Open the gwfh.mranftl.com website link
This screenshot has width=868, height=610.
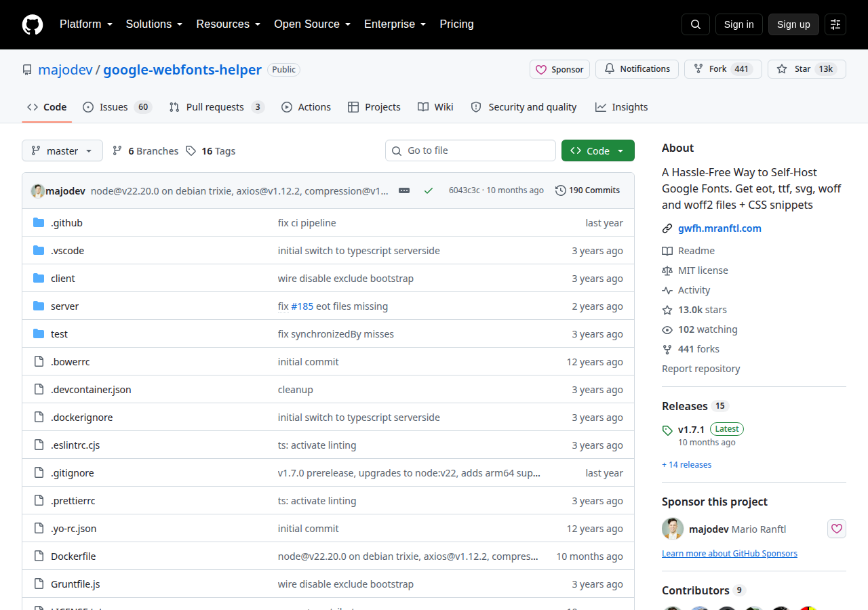point(719,228)
